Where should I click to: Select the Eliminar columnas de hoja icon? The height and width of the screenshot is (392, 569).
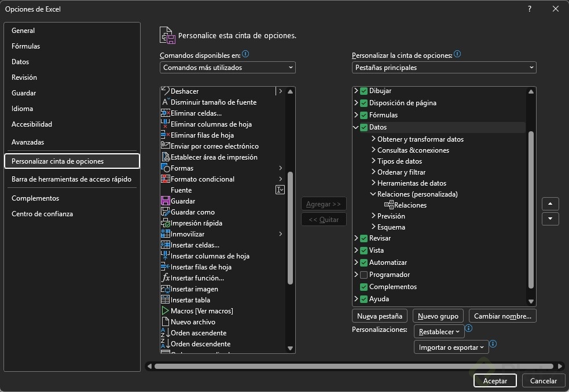(166, 124)
